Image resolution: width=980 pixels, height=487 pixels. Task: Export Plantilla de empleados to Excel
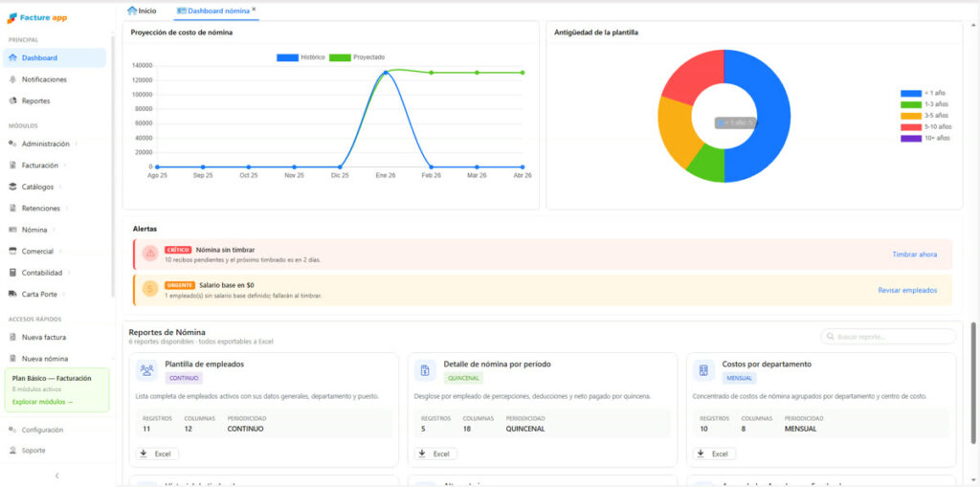(x=157, y=454)
